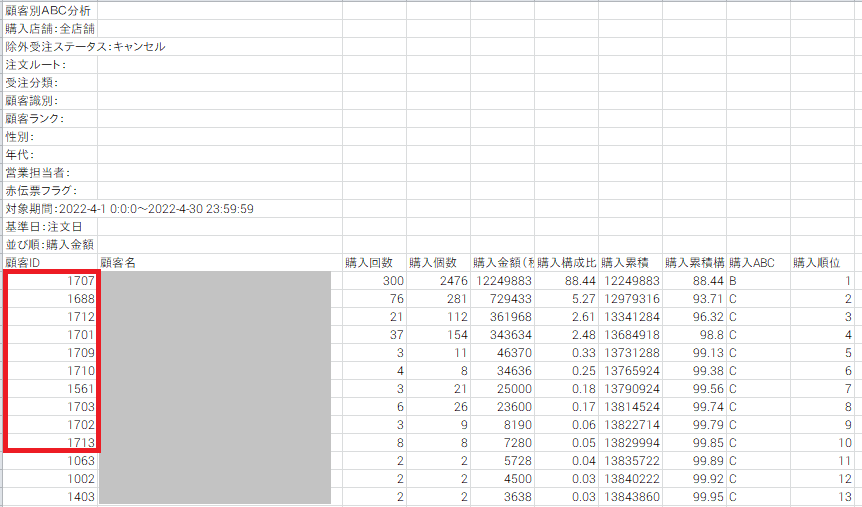862x507 pixels.
Task: Click the 注文ルート: cell
Action: point(50,65)
